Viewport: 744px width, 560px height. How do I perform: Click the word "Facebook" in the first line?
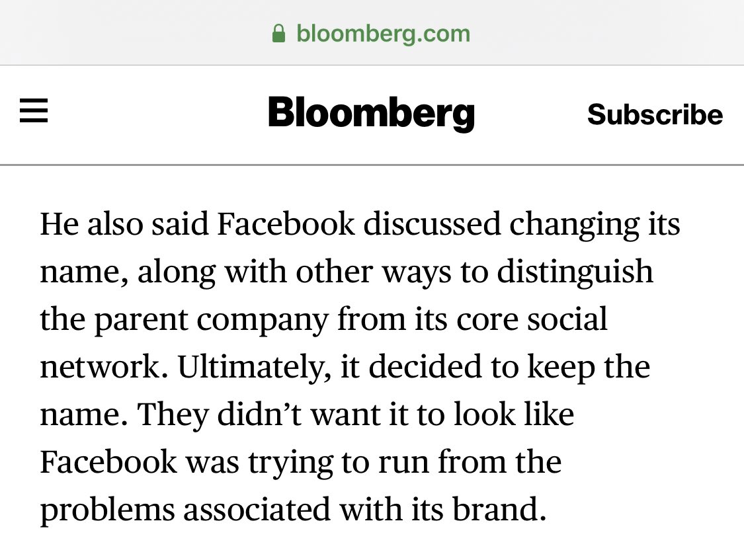[x=286, y=225]
